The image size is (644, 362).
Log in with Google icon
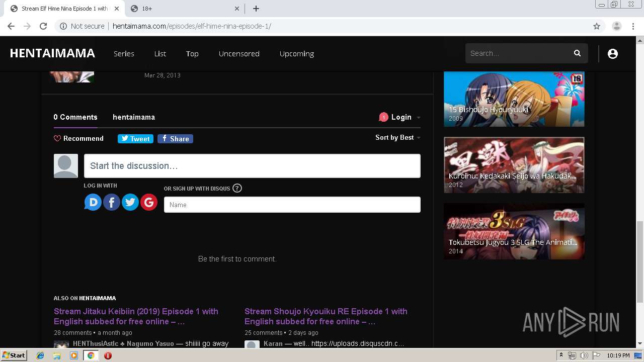[149, 203]
